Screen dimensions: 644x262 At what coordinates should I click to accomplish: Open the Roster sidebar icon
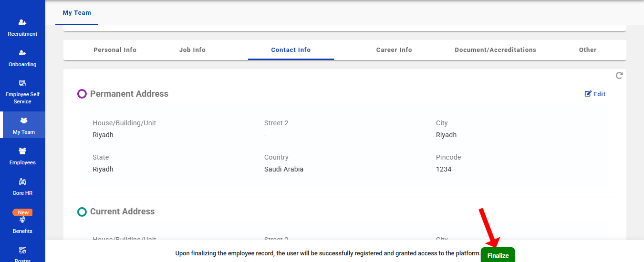(x=22, y=250)
